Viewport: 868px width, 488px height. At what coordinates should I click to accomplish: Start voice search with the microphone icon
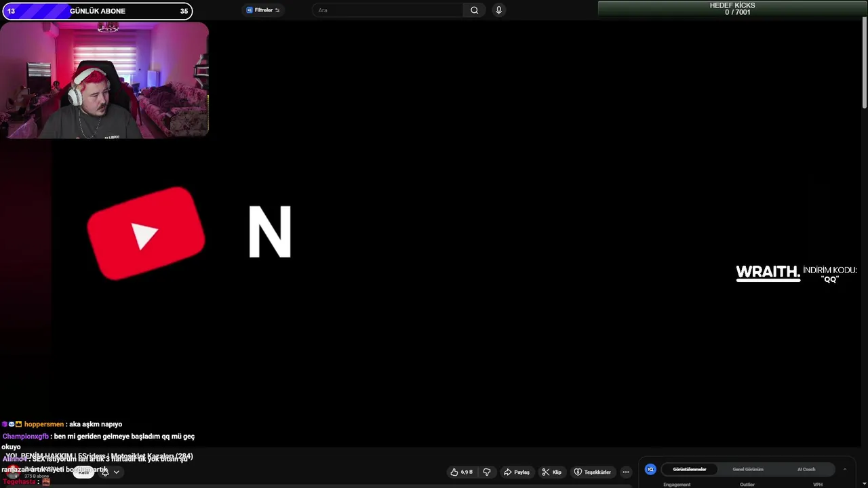coord(498,10)
